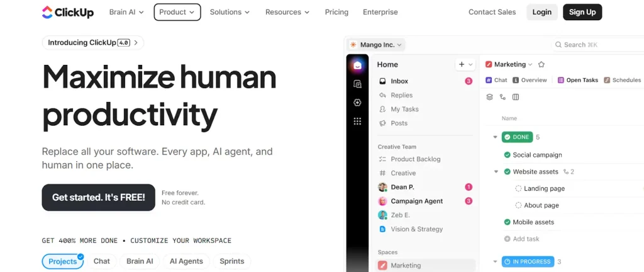The width and height of the screenshot is (644, 272).
Task: Open Inbox in the Home panel
Action: pyautogui.click(x=425, y=81)
